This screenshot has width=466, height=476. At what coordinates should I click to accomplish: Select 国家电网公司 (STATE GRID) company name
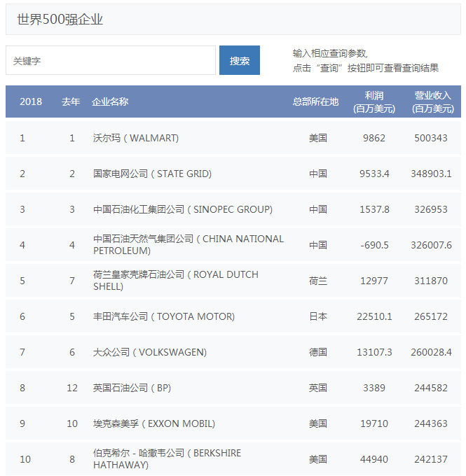point(152,174)
